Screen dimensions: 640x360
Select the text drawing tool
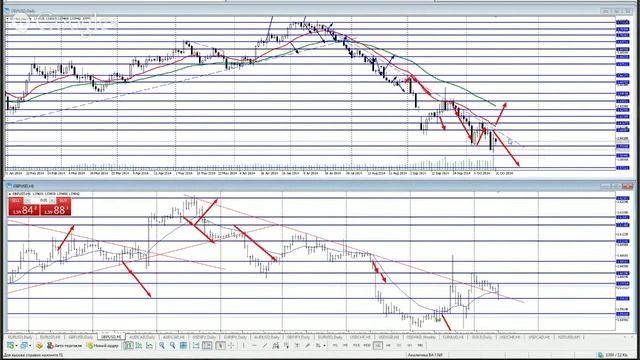pos(297,346)
